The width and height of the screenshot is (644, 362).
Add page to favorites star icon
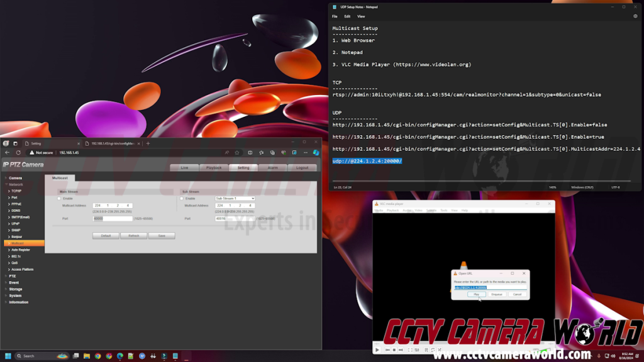(237, 153)
